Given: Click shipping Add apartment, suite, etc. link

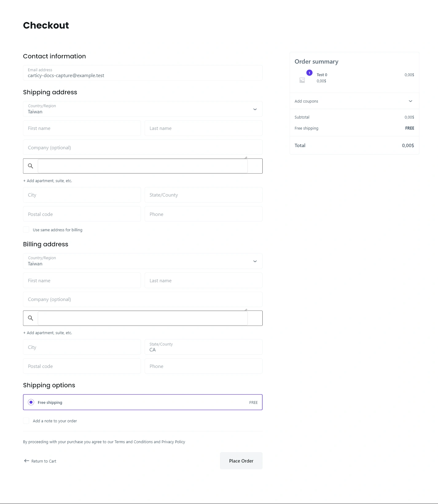Looking at the screenshot, I should click(48, 181).
